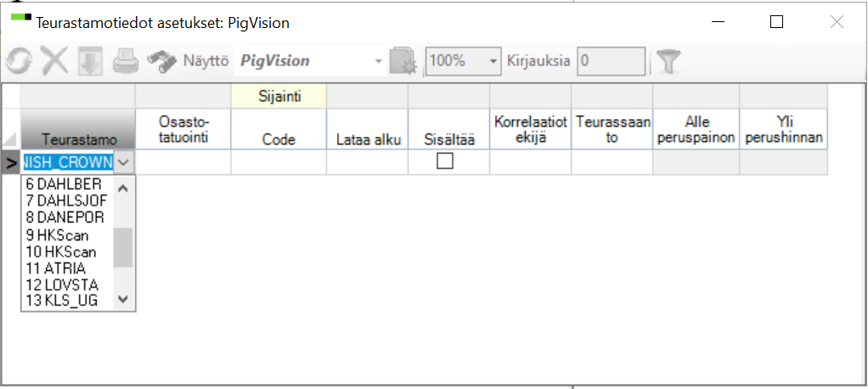Image resolution: width=868 pixels, height=389 pixels.
Task: Select 7 DAHLSJOF from the list
Action: 67,200
